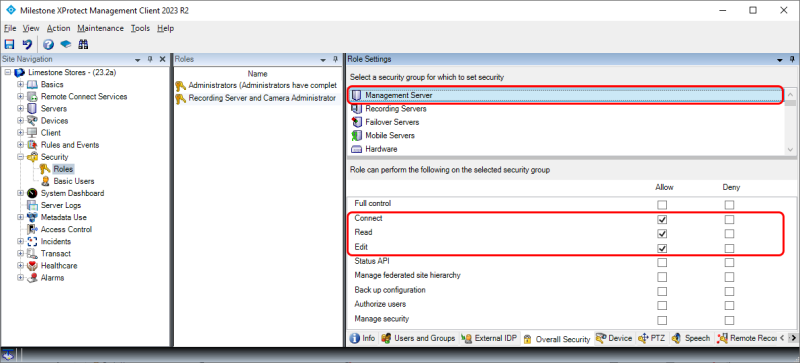Click the Failover Servers group icon

pyautogui.click(x=357, y=122)
